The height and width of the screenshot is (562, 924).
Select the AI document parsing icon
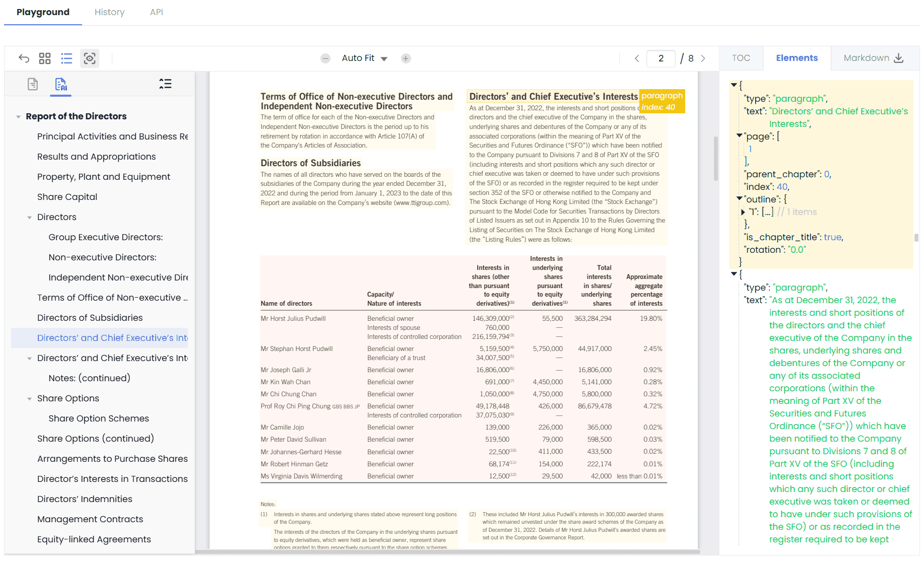pos(60,85)
